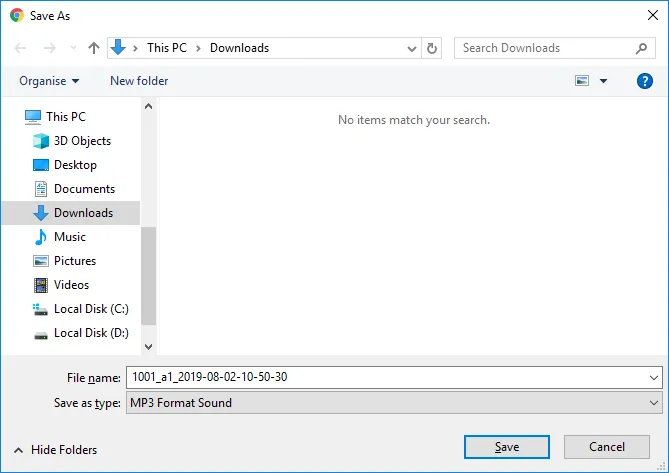Open Music folder in navigation pane
669x473 pixels.
tap(70, 237)
